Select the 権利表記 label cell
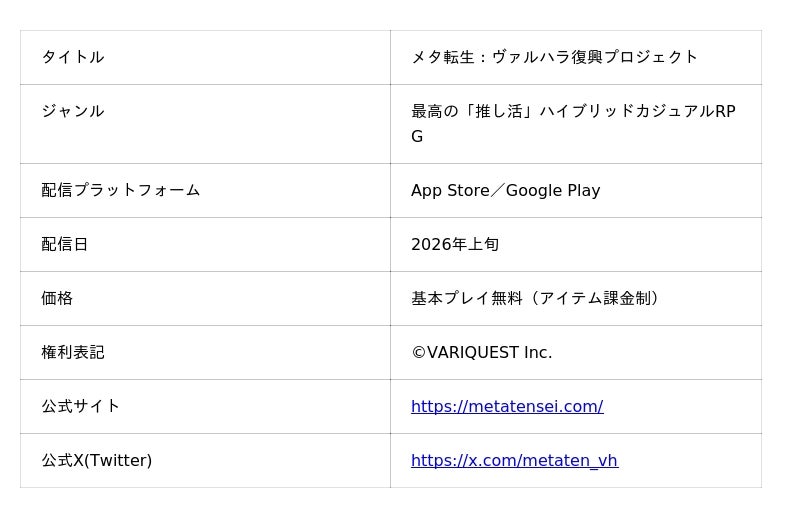 [x=73, y=352]
